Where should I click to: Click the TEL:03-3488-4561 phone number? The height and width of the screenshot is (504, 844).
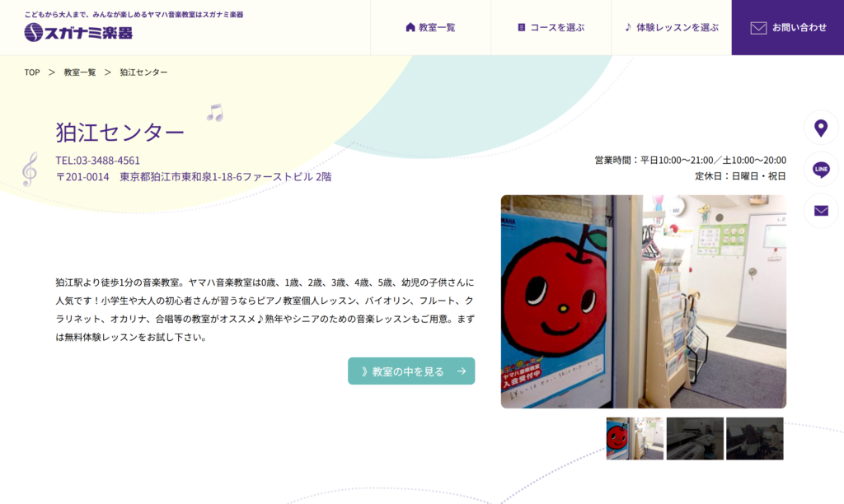coord(97,161)
